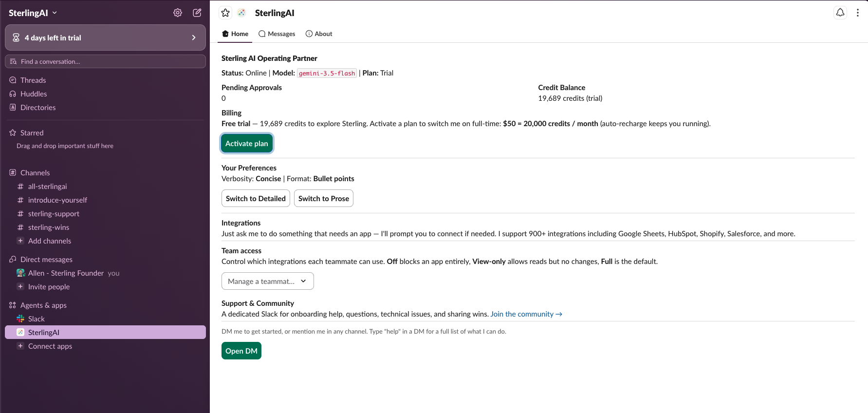The height and width of the screenshot is (413, 868).
Task: Click the Open DM button
Action: (241, 351)
